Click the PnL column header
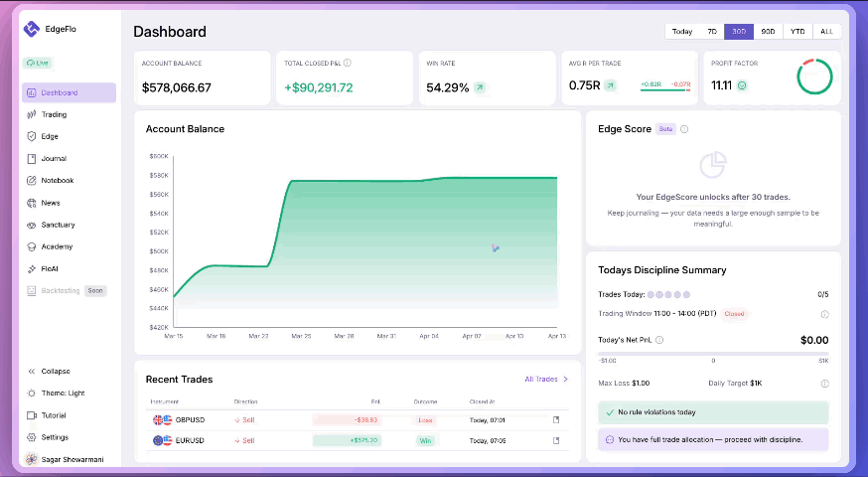Screen dimensions: 868x477 click(x=375, y=401)
